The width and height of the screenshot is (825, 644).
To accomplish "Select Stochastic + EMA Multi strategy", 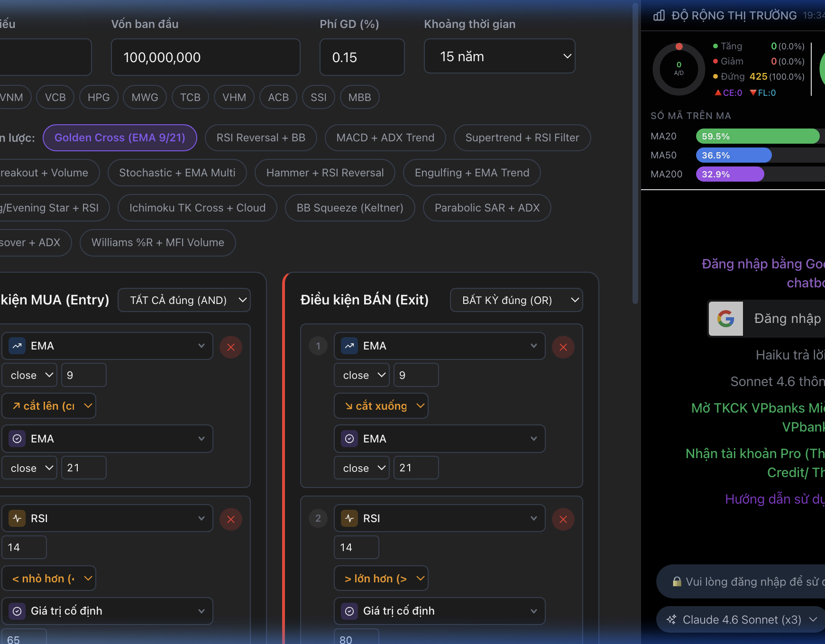I will 177,173.
